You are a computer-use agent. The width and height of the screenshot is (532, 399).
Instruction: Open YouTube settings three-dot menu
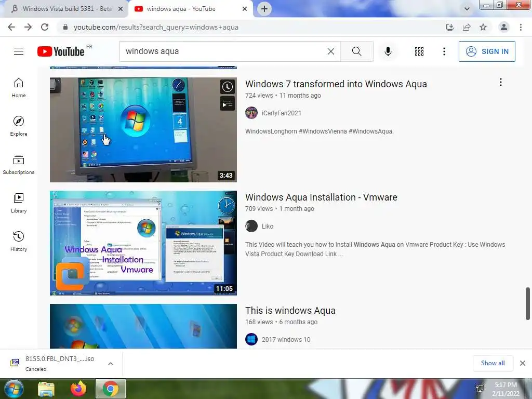[444, 51]
